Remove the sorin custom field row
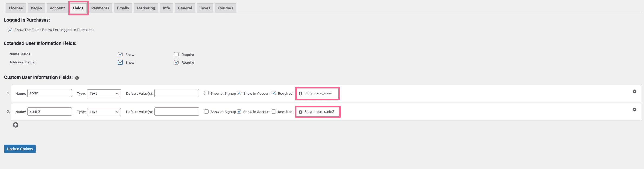This screenshot has height=169, width=644. tap(634, 92)
